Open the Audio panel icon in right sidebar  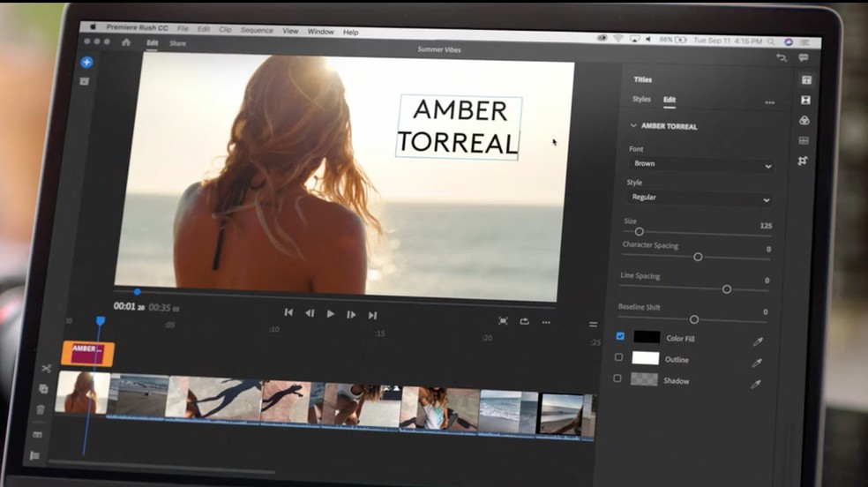point(804,140)
